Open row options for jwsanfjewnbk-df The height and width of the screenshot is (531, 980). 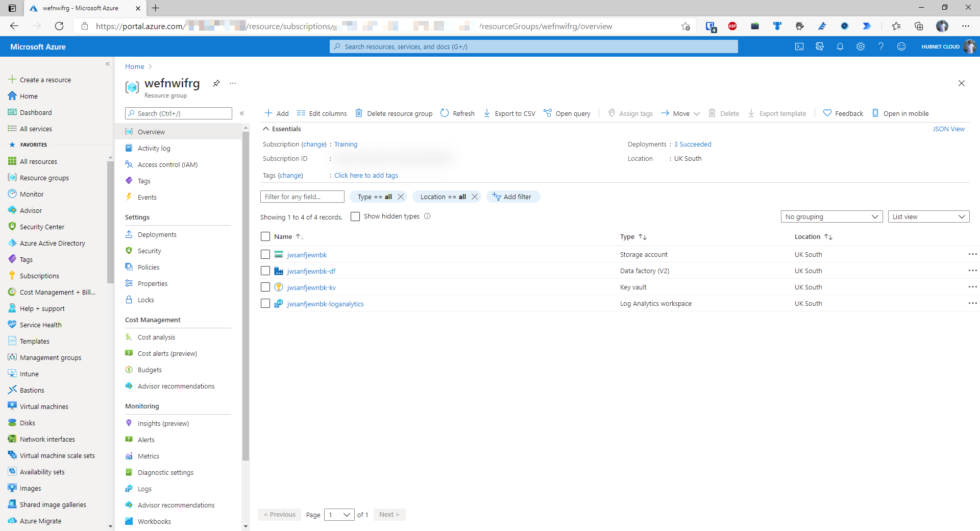pyautogui.click(x=972, y=271)
